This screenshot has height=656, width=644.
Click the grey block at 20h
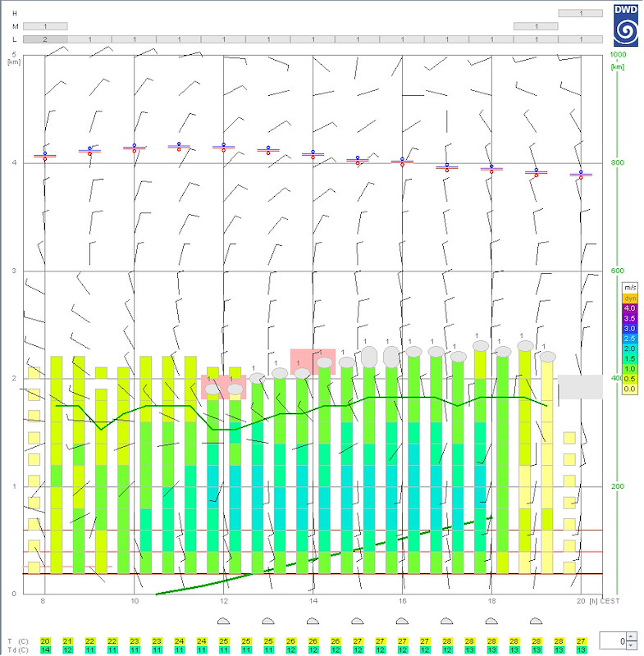pyautogui.click(x=580, y=386)
